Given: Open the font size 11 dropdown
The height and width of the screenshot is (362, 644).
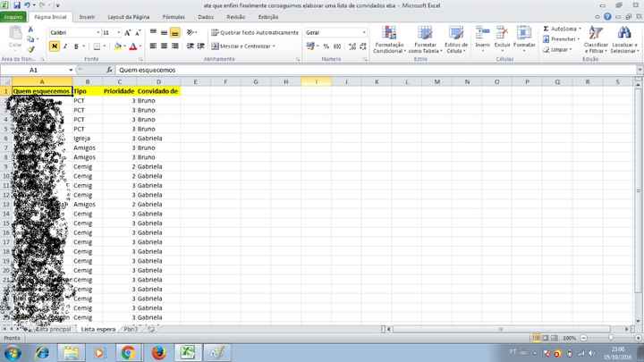Looking at the screenshot, I should [119, 32].
